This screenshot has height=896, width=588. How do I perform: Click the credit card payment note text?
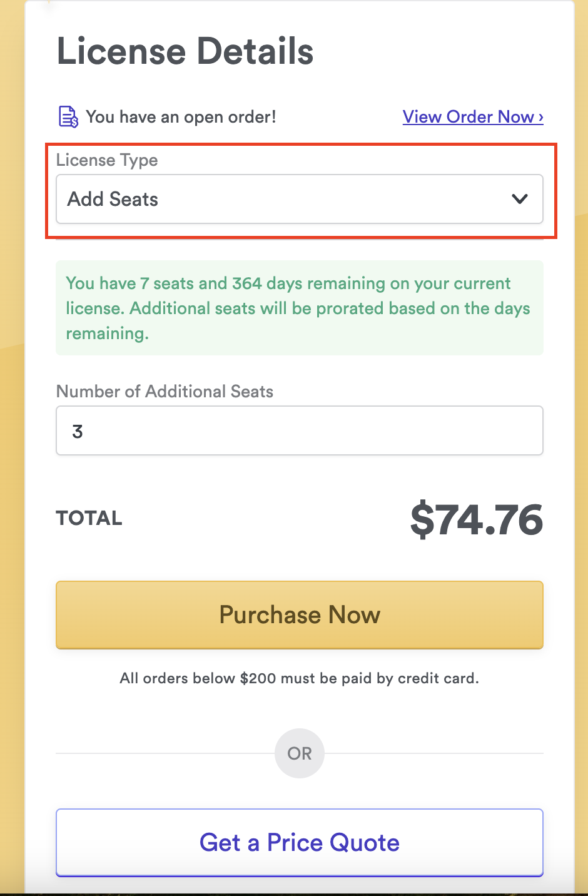pyautogui.click(x=299, y=678)
